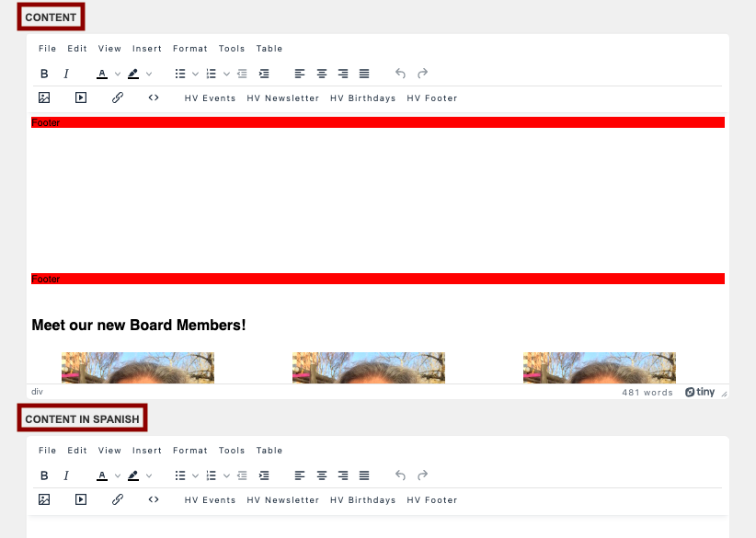Click HV Footer in the Spanish editor
Screen dimensions: 756x538
click(x=432, y=500)
